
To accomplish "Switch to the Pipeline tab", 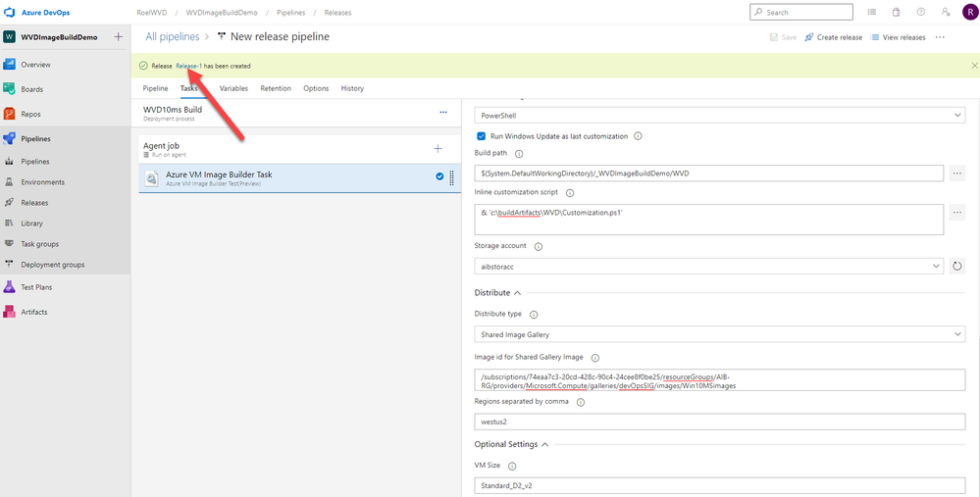I will point(155,88).
